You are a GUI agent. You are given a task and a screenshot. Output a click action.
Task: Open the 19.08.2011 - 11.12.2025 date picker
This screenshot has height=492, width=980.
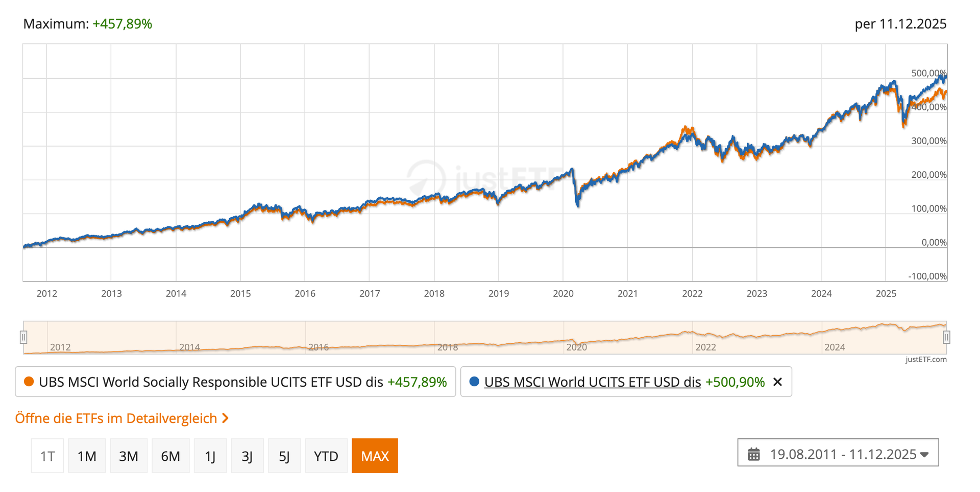pos(843,454)
